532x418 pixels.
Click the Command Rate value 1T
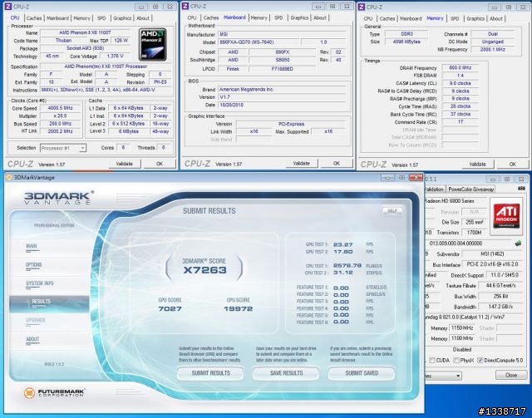(x=460, y=122)
